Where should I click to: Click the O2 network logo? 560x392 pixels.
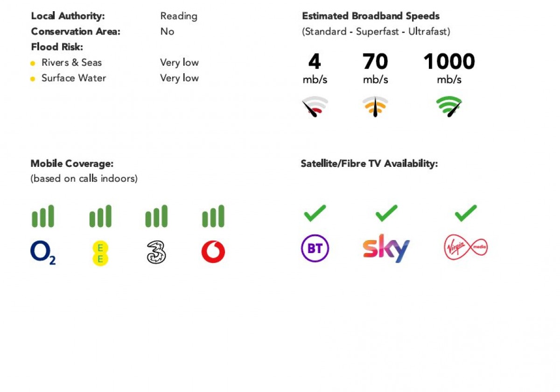pos(43,253)
